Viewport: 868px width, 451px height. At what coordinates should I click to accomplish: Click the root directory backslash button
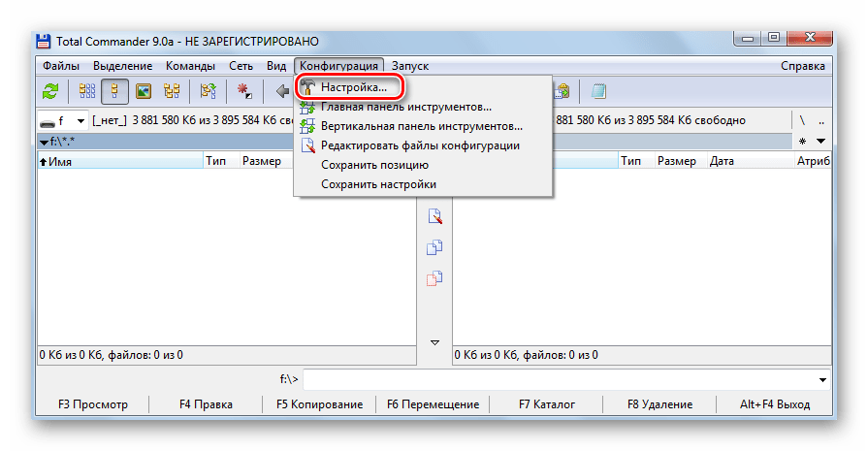[802, 120]
